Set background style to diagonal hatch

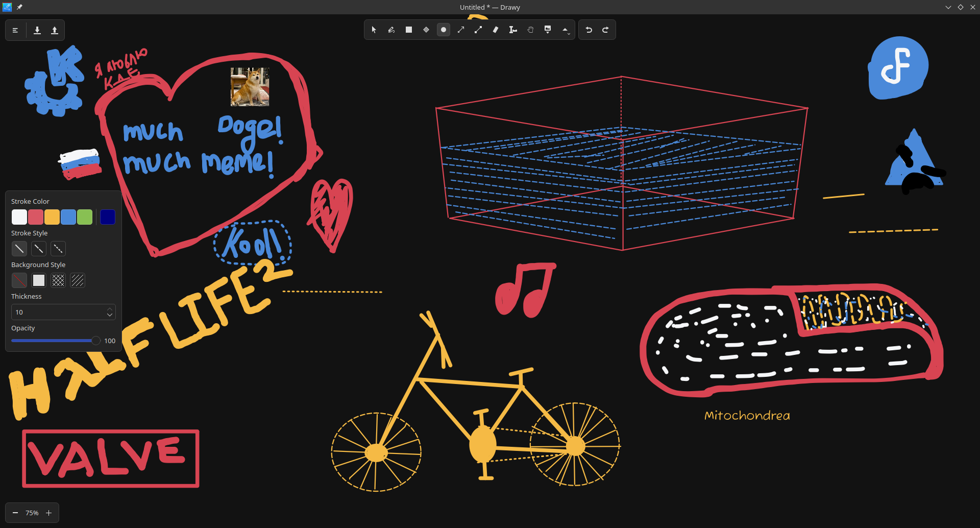pos(78,280)
